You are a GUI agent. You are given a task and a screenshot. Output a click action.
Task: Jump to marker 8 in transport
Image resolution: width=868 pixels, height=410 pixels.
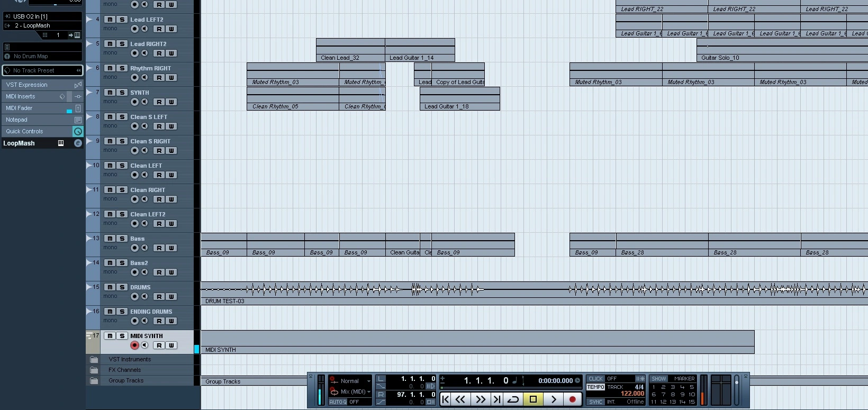[673, 394]
